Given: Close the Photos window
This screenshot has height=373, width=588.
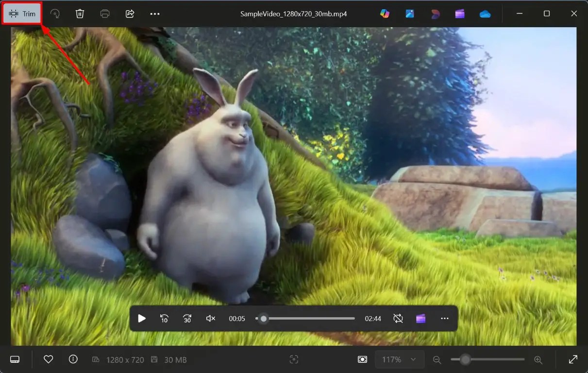Looking at the screenshot, I should [574, 14].
